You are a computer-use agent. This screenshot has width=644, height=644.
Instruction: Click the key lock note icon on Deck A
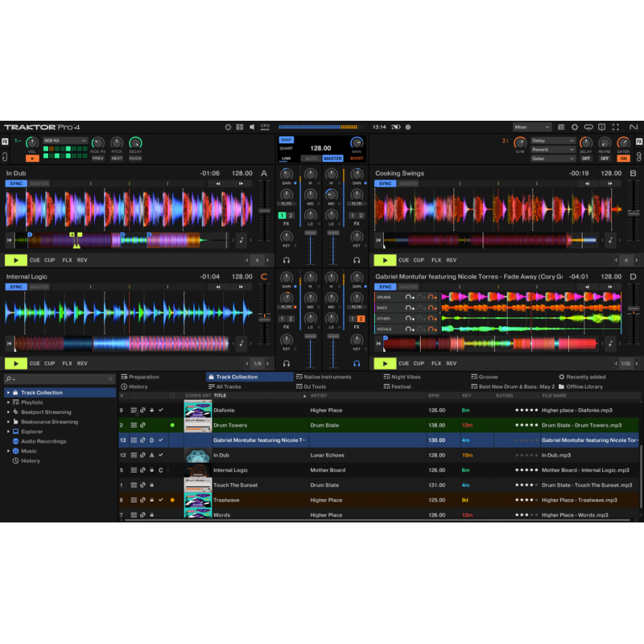coord(242,240)
